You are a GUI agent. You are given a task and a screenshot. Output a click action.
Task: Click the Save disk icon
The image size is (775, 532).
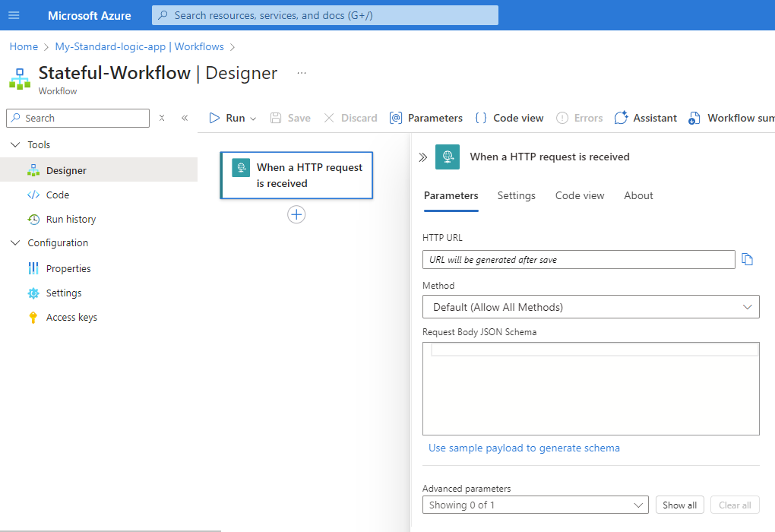click(276, 118)
